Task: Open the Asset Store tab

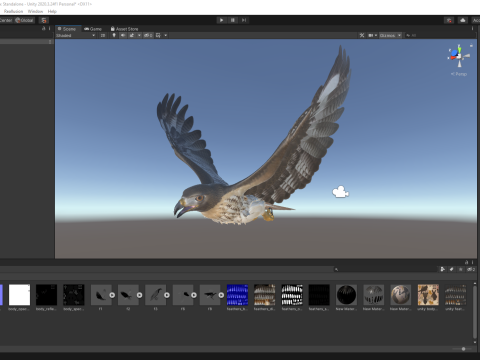Action: [x=124, y=29]
